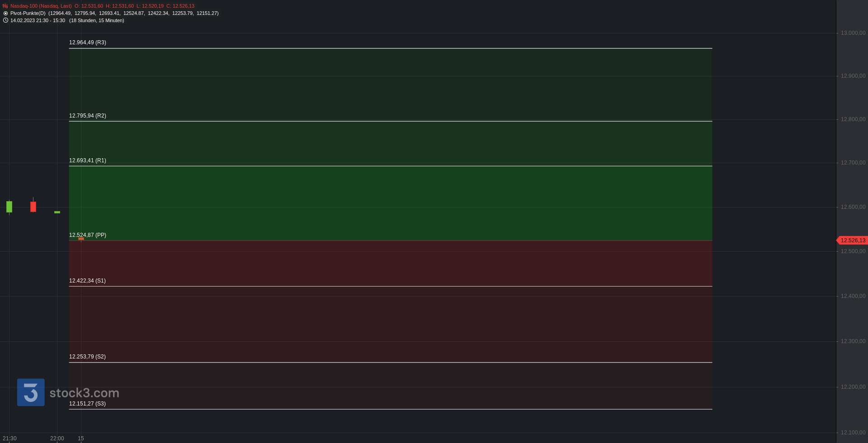Click the Pivot-Punkte indicator circle icon
This screenshot has width=868, height=443.
5,13
